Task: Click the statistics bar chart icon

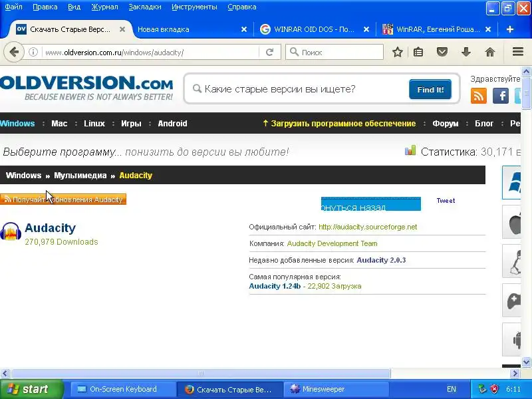Action: tap(410, 151)
